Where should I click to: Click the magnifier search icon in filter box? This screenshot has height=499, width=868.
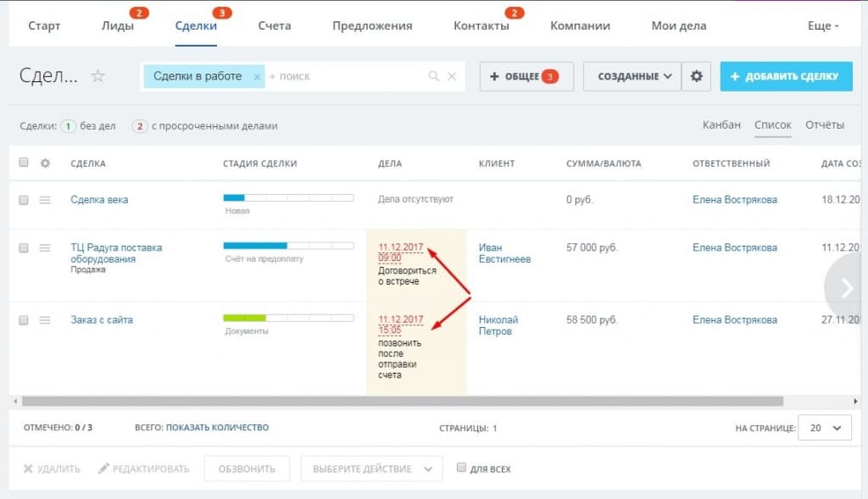[434, 76]
